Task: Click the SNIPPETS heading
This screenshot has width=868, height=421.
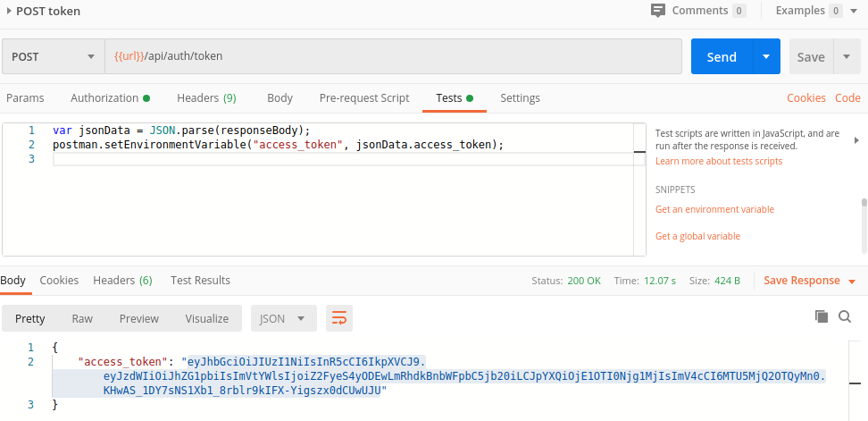Action: pos(675,189)
